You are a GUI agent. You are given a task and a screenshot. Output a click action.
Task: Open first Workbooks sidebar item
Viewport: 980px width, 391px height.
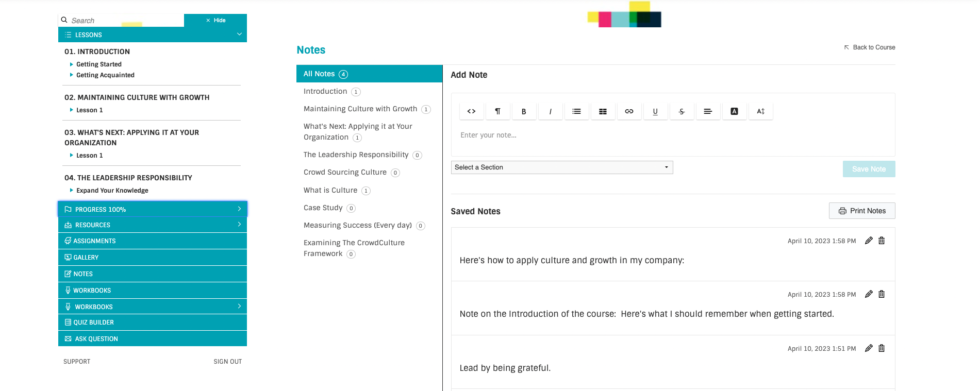pos(153,290)
